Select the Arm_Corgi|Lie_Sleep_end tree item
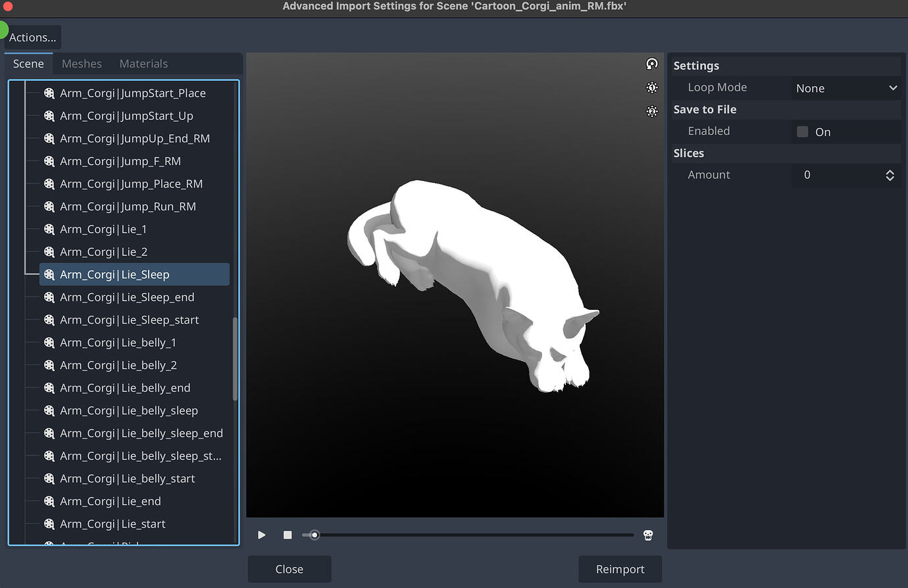The image size is (908, 588). [x=126, y=297]
